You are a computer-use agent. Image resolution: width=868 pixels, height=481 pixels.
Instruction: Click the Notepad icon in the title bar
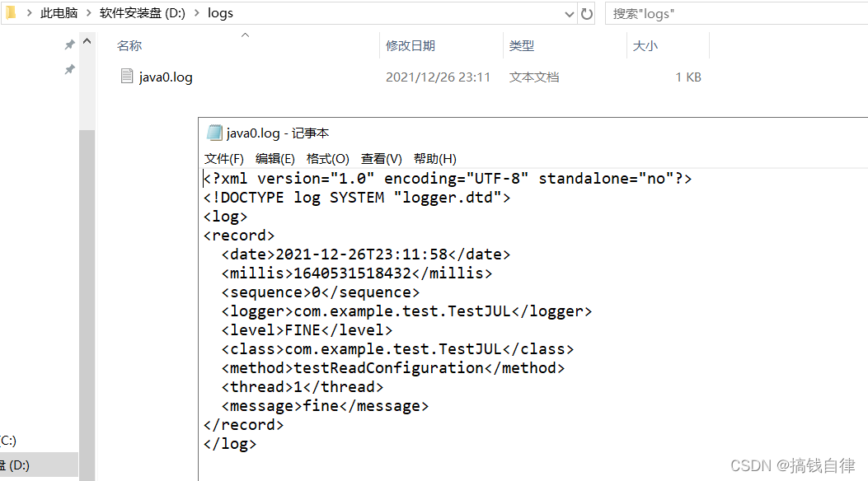pyautogui.click(x=214, y=133)
